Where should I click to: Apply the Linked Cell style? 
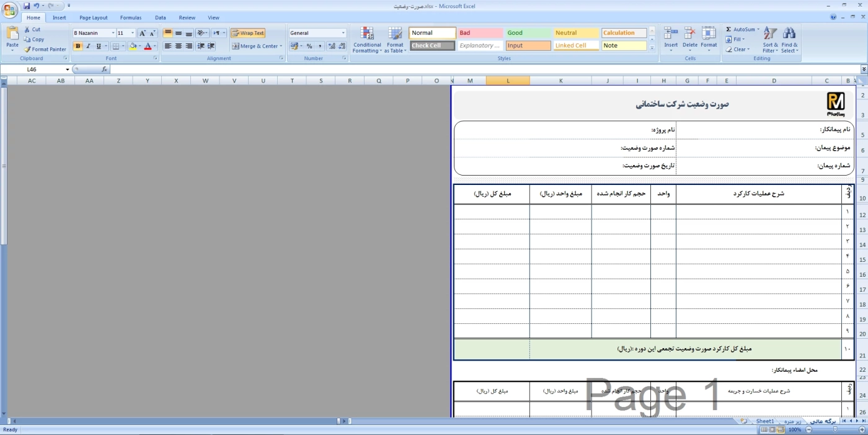pyautogui.click(x=575, y=45)
